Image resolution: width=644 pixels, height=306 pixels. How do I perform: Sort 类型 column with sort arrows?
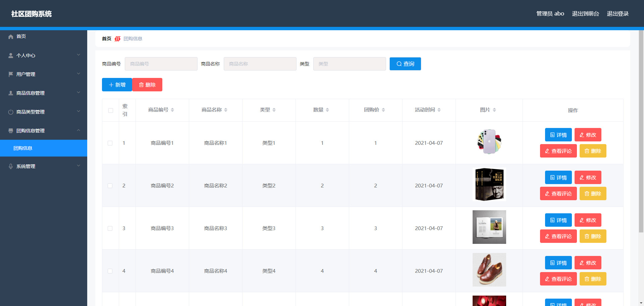click(x=274, y=110)
